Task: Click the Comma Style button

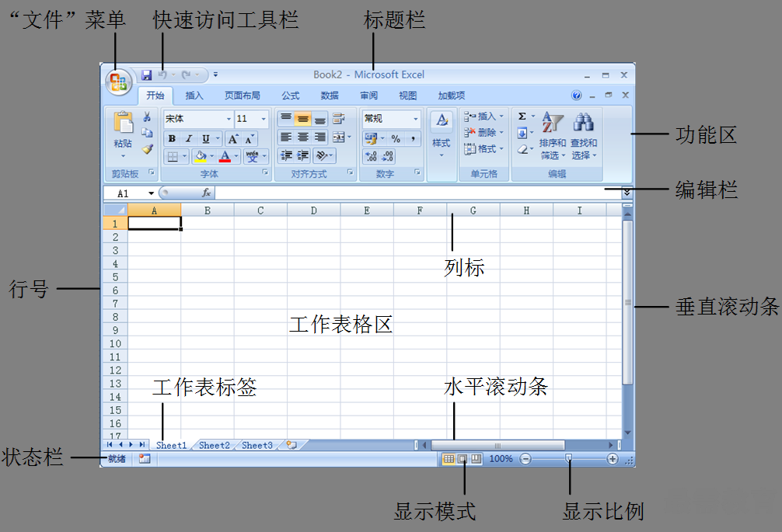Action: point(413,139)
